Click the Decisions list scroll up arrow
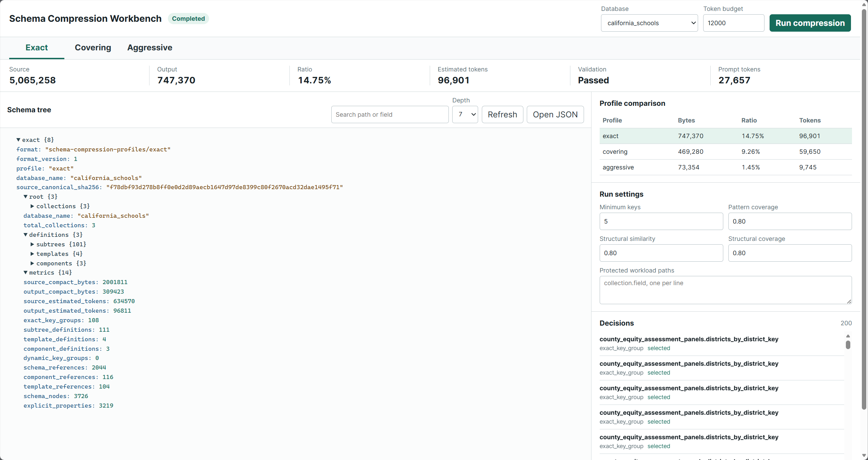Screen dimensions: 868x460 point(848,336)
